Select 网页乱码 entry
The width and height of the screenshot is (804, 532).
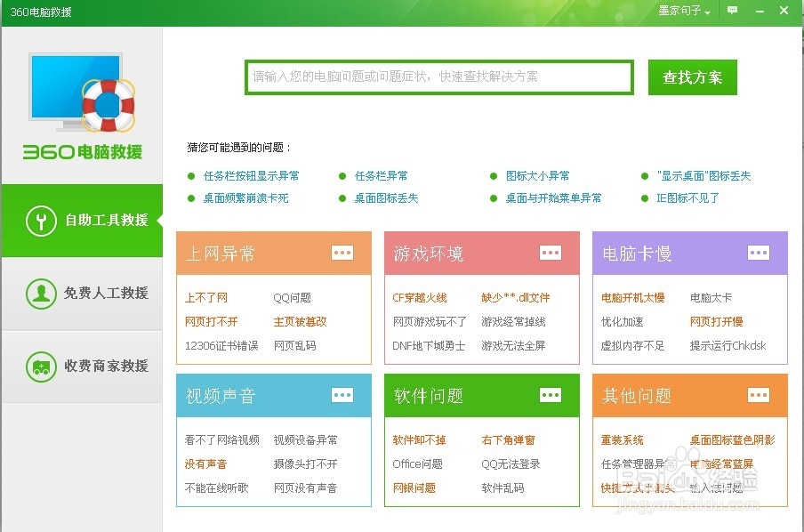[295, 346]
